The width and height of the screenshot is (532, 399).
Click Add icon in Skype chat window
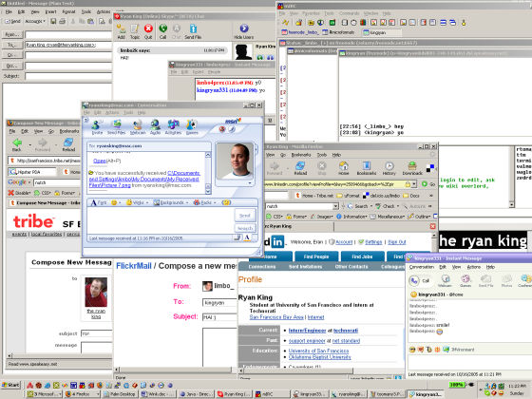click(x=122, y=31)
